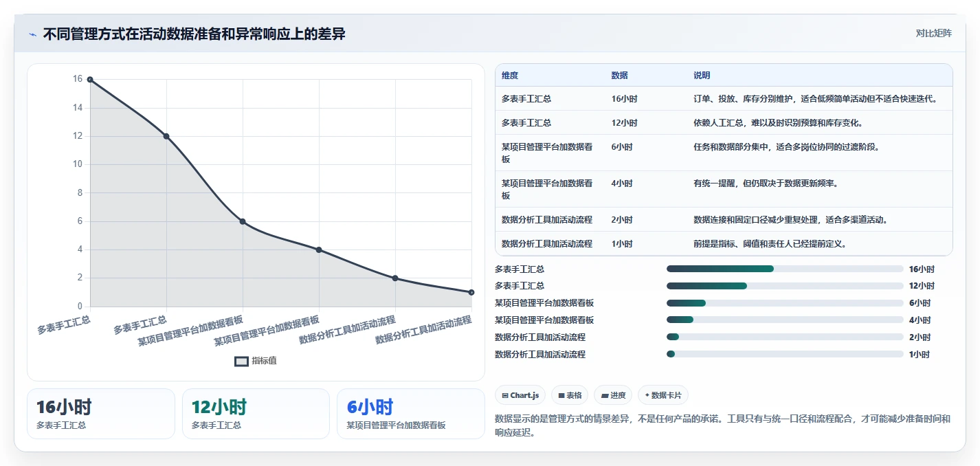Click the 4小时 value at the progress bar's end
The width and height of the screenshot is (980, 466).
(x=920, y=320)
